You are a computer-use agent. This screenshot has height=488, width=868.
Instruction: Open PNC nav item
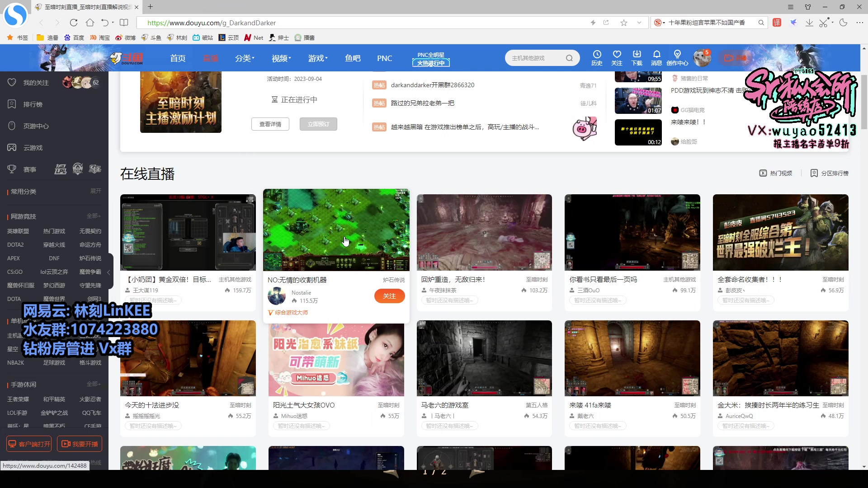pyautogui.click(x=384, y=58)
